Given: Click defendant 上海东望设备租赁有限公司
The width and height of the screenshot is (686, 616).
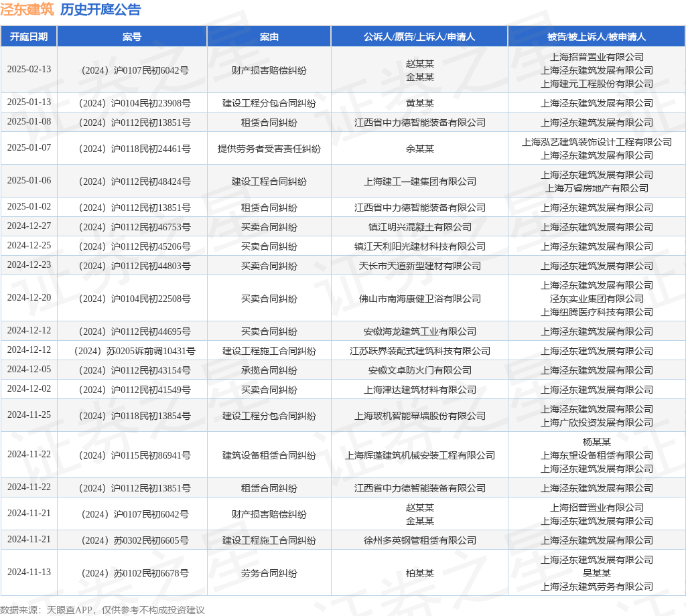Looking at the screenshot, I should click(x=597, y=455).
